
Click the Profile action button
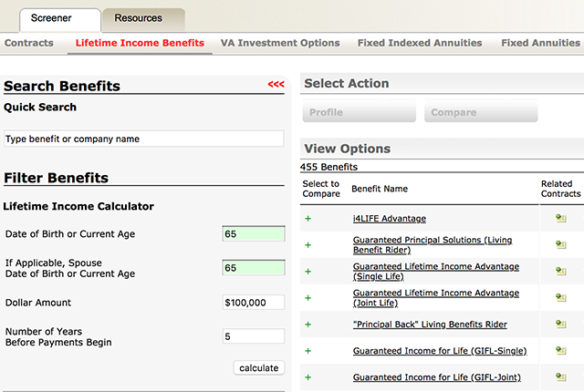coord(359,113)
